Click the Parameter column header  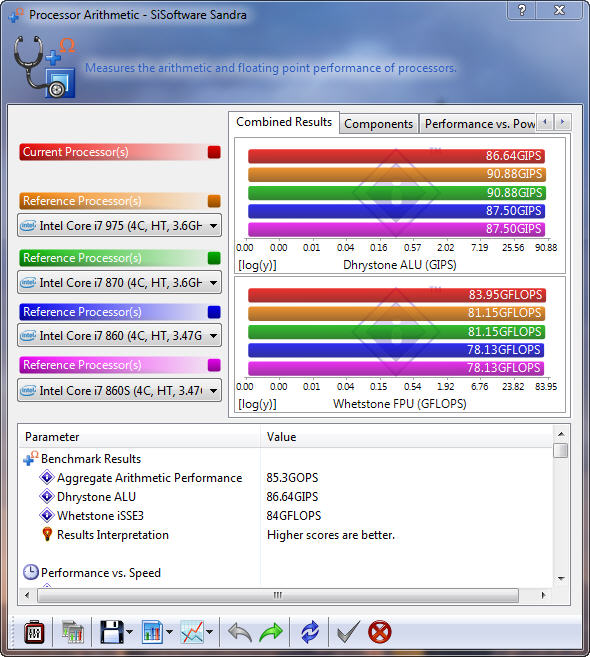click(x=140, y=437)
